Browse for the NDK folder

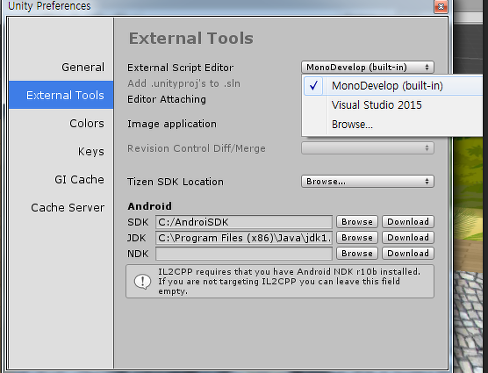(357, 253)
